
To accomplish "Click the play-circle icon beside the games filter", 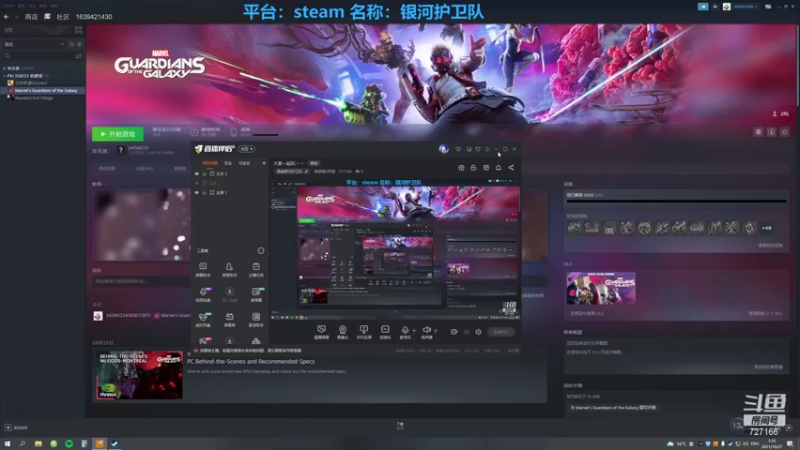I will click(x=79, y=44).
